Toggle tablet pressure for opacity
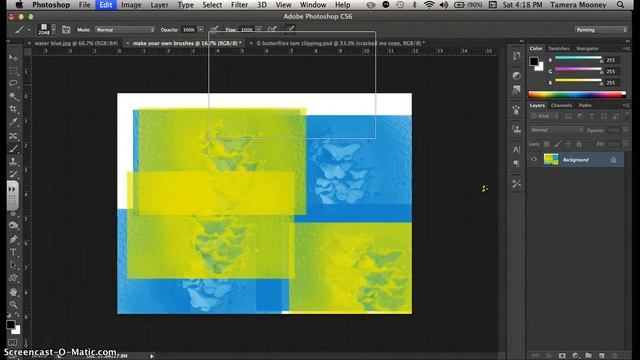The width and height of the screenshot is (640, 360). 214,29
